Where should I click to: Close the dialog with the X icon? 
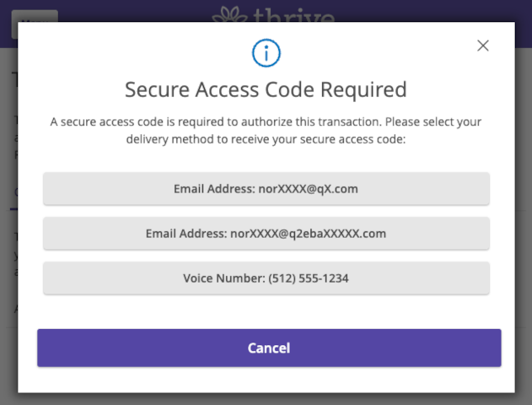pos(483,46)
